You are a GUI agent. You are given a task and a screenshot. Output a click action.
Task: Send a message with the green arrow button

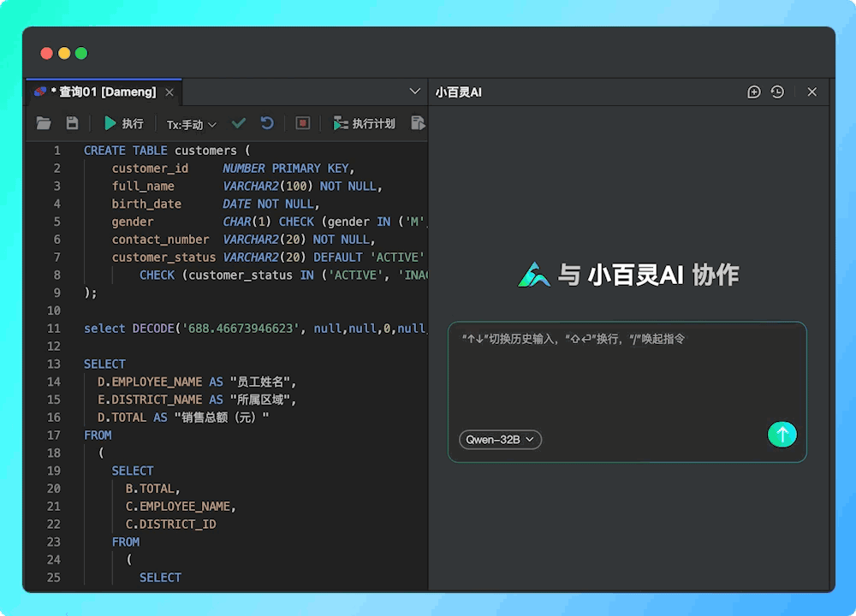pos(782,435)
